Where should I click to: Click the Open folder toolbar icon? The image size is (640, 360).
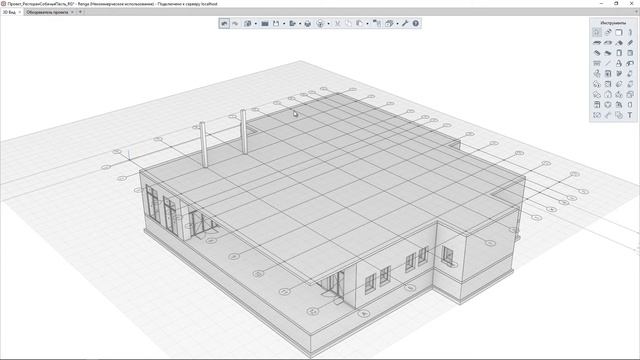click(265, 24)
